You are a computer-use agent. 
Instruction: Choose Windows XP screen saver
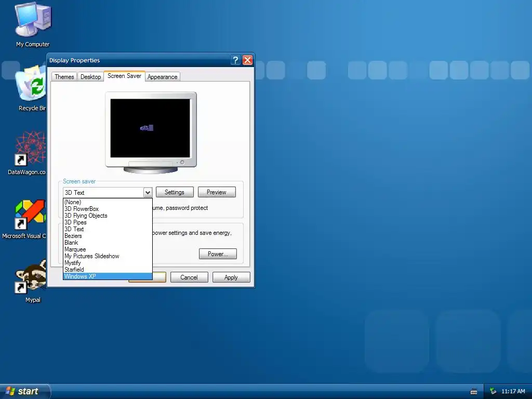tap(108, 276)
